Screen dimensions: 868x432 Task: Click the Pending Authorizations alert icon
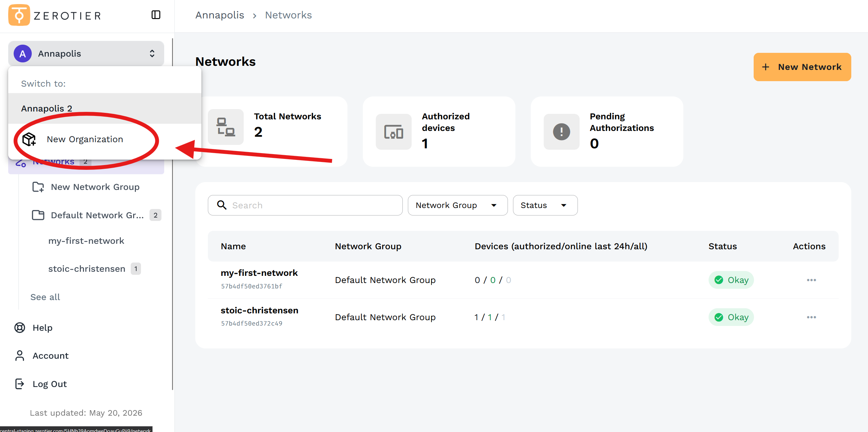click(x=561, y=132)
